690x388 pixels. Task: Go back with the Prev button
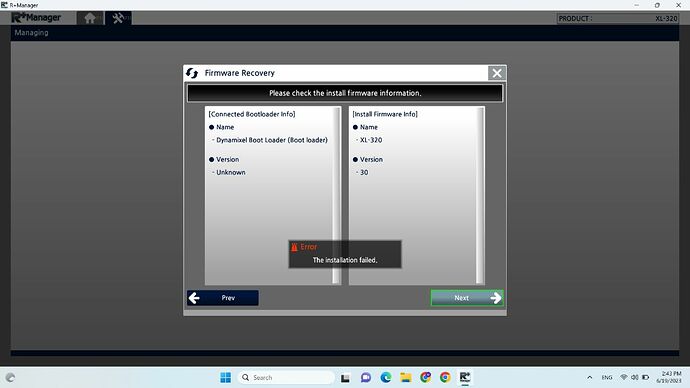[x=223, y=298]
